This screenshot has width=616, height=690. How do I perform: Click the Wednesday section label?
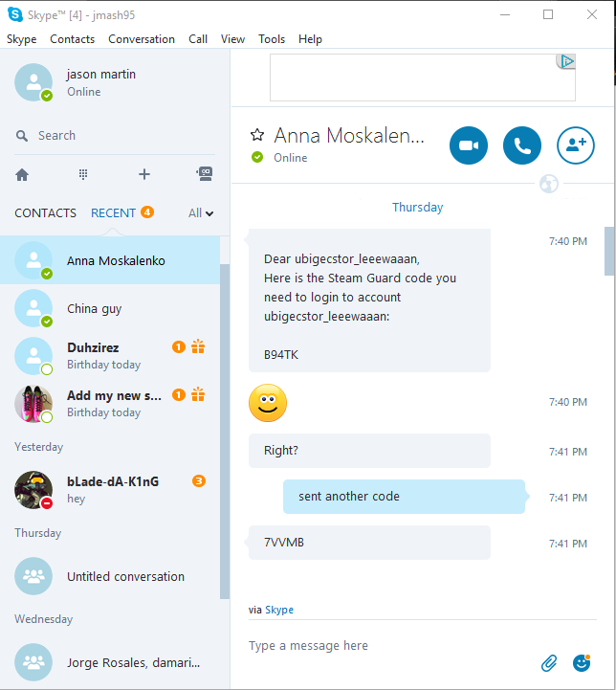(x=44, y=619)
